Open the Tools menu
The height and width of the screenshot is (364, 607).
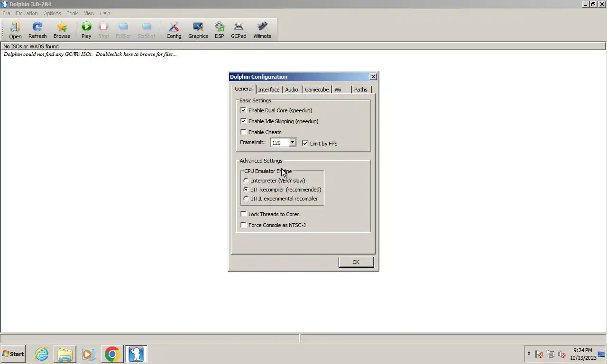(73, 13)
